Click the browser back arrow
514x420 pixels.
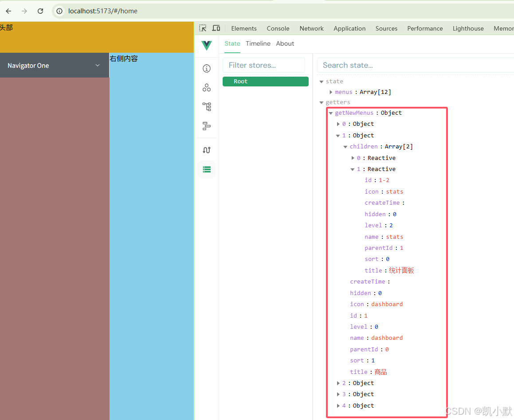[x=8, y=11]
